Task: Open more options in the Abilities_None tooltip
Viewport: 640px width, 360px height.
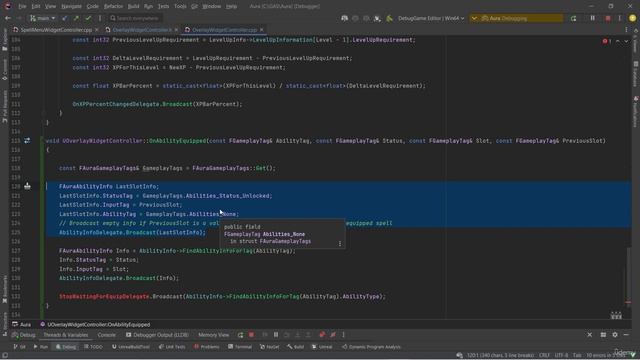Action: pos(340,244)
